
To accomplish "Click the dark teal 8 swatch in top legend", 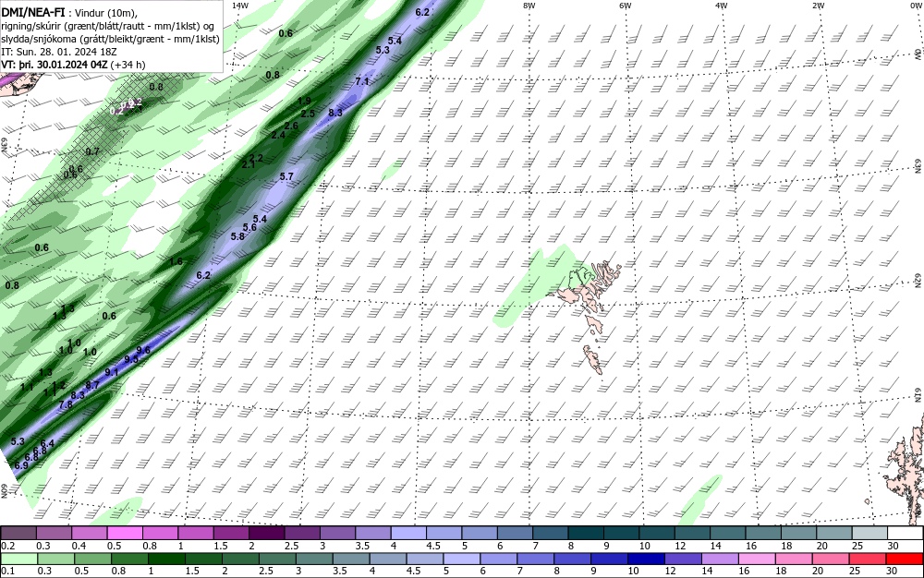I will 585,534.
